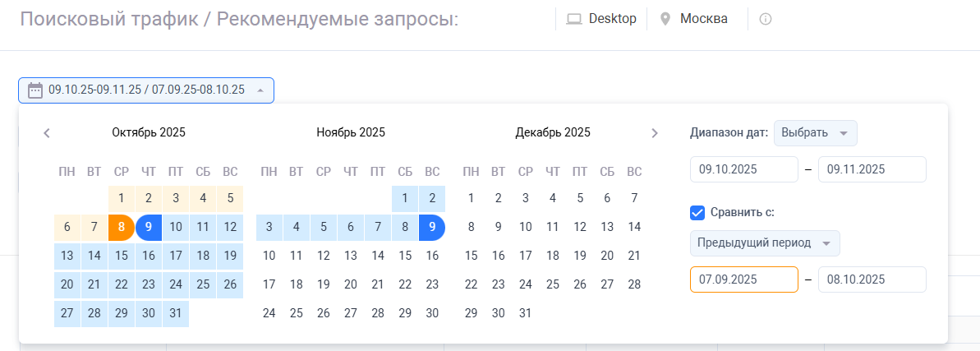Click comparison start date field 07.09.2025
This screenshot has height=351, width=980.
tap(743, 279)
